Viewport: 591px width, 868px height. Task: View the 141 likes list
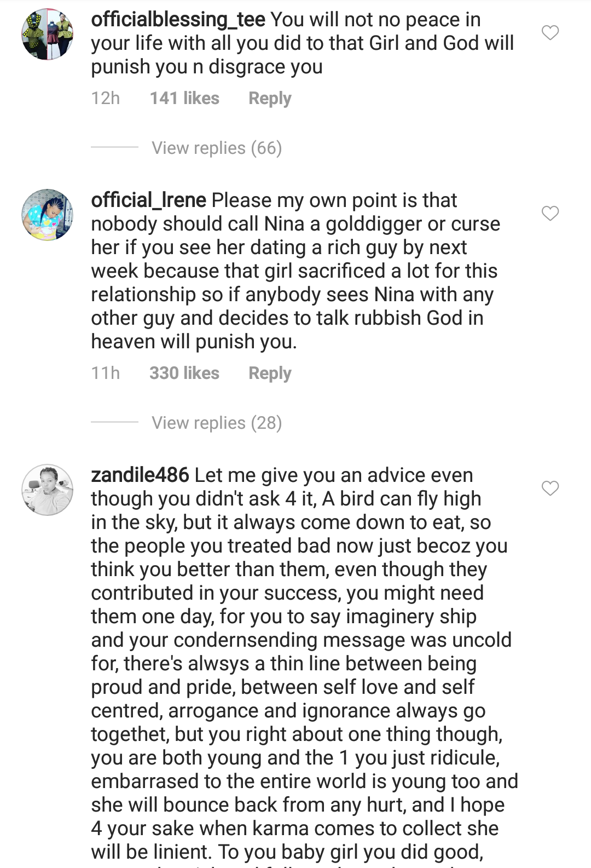coord(184,99)
